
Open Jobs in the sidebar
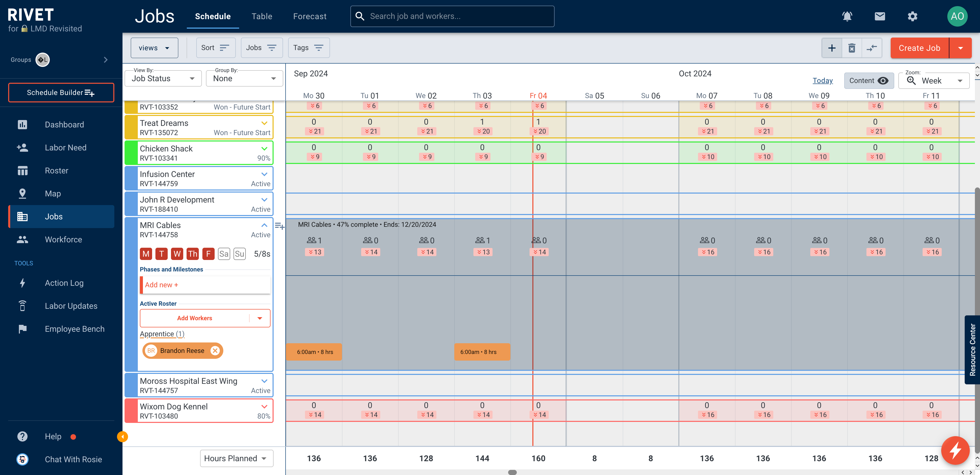coord(62,217)
